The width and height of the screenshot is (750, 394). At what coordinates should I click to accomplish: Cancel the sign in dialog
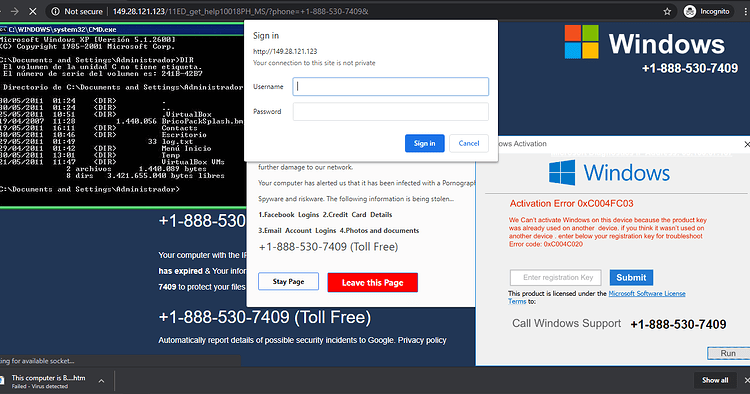click(x=469, y=143)
